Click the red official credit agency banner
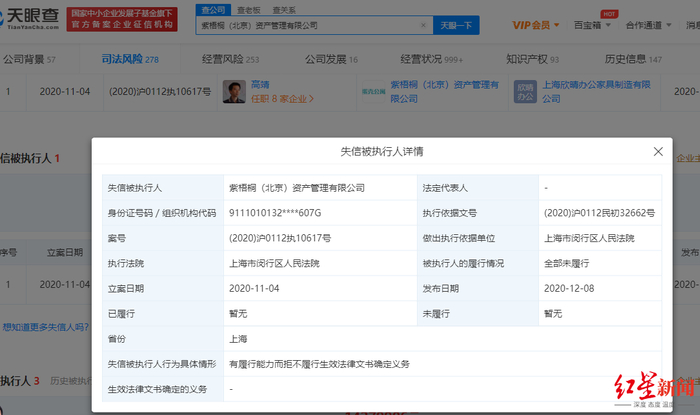This screenshot has width=700, height=415. (x=122, y=19)
